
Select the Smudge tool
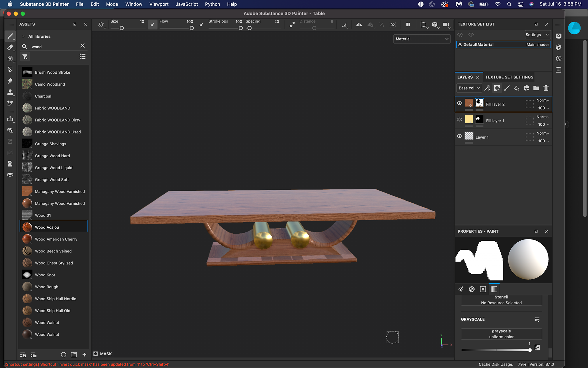(x=10, y=81)
